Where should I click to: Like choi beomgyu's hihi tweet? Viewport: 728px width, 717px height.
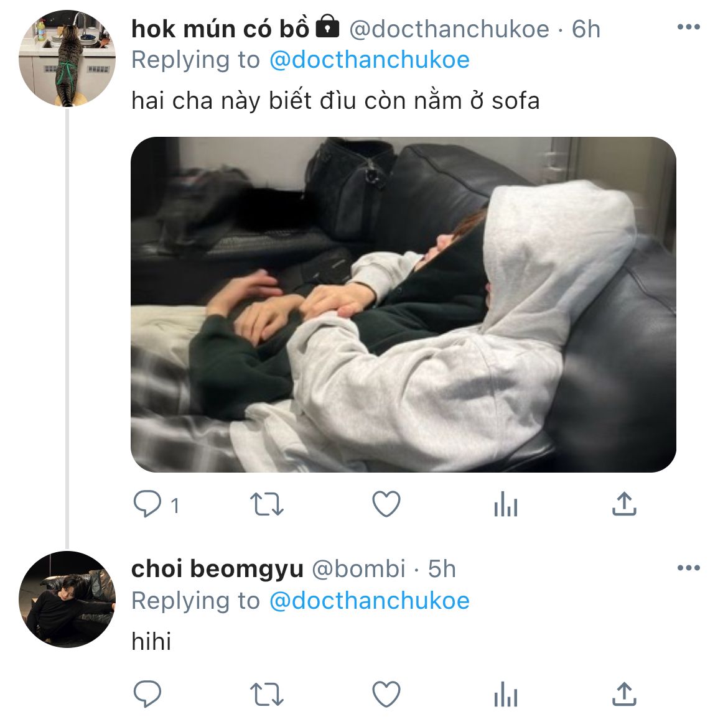point(386,693)
